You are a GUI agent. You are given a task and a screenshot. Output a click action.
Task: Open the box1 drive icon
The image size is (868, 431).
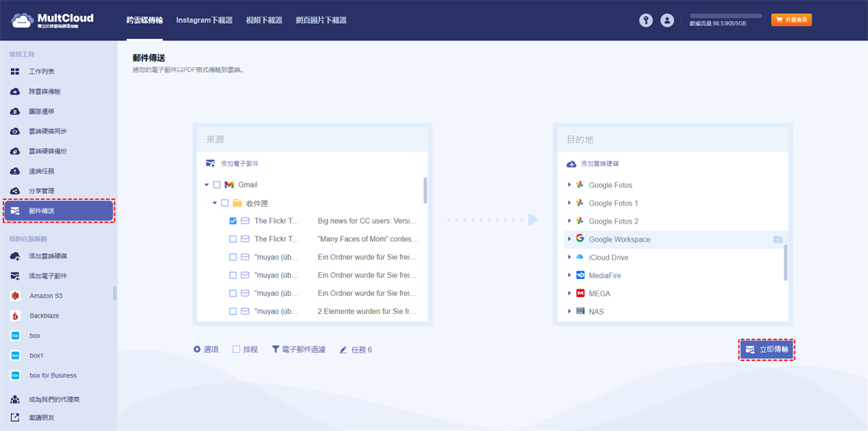click(x=14, y=356)
